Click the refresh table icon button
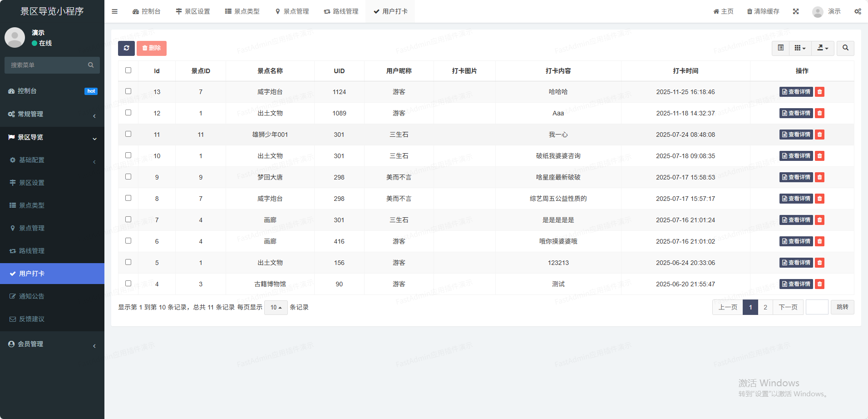868x419 pixels. (126, 48)
